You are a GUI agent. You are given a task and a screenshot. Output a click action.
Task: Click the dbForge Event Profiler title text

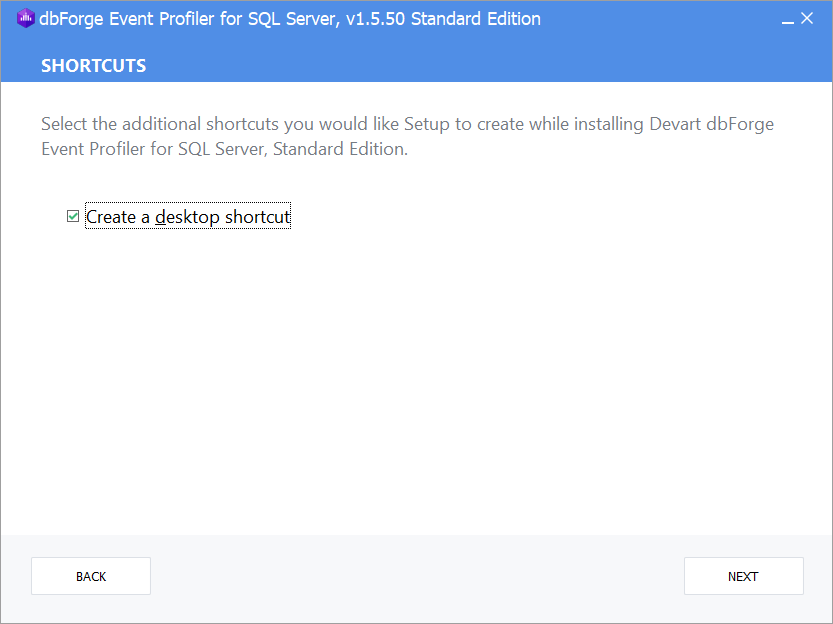[187, 19]
